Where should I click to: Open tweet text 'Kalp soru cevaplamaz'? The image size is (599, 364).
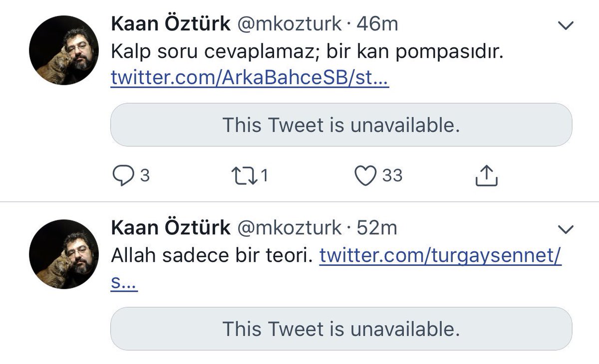(x=307, y=52)
